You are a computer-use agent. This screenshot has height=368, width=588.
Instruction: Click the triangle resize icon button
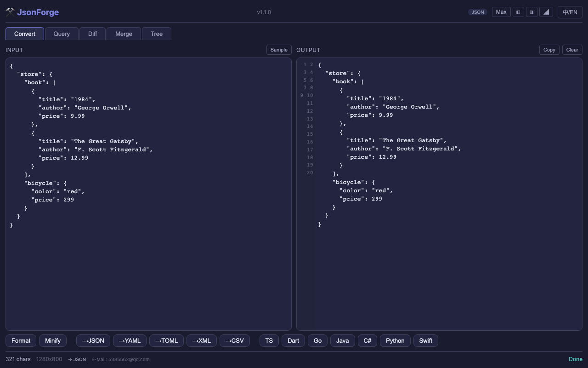(x=546, y=12)
